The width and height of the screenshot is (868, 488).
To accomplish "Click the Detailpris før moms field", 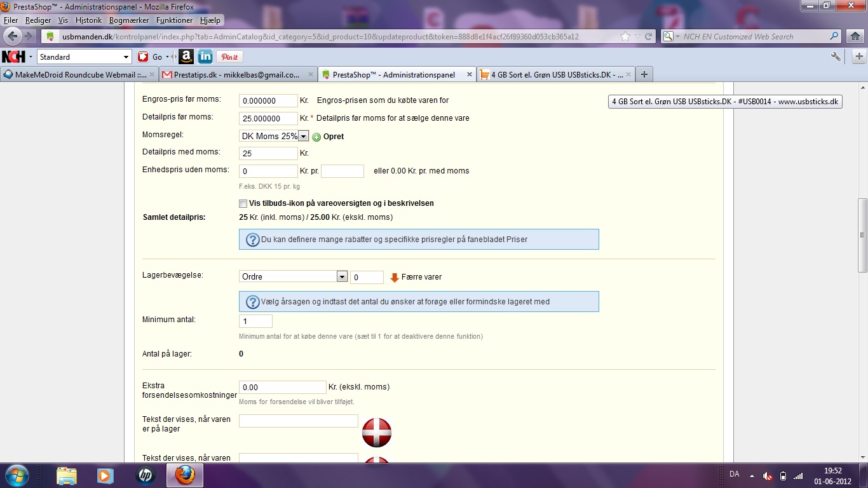I will pos(268,118).
